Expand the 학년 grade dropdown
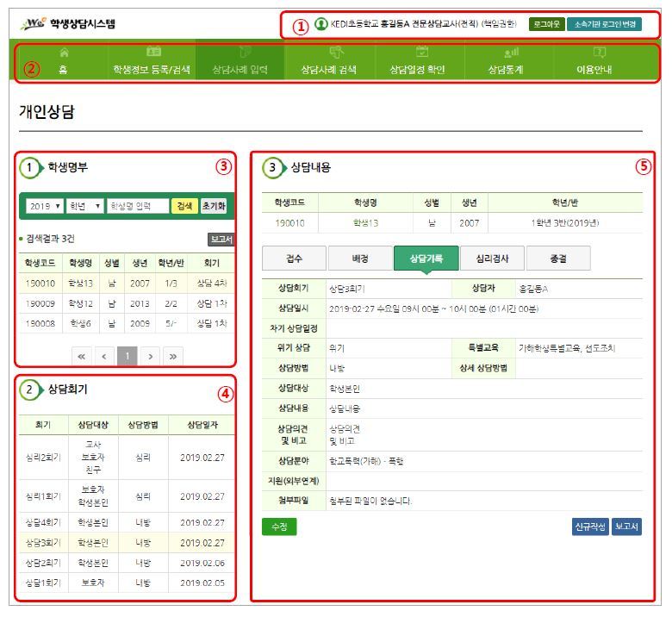Screen dimensions: 672x617 click(x=84, y=207)
